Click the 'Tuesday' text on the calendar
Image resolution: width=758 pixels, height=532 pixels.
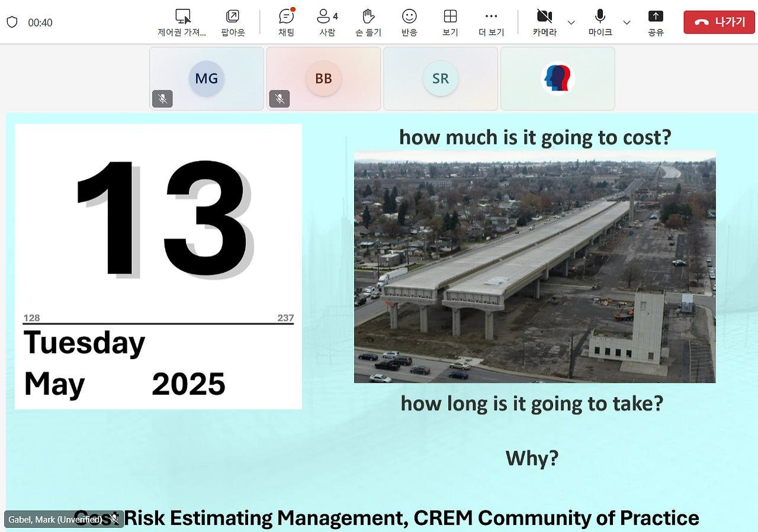pyautogui.click(x=84, y=343)
